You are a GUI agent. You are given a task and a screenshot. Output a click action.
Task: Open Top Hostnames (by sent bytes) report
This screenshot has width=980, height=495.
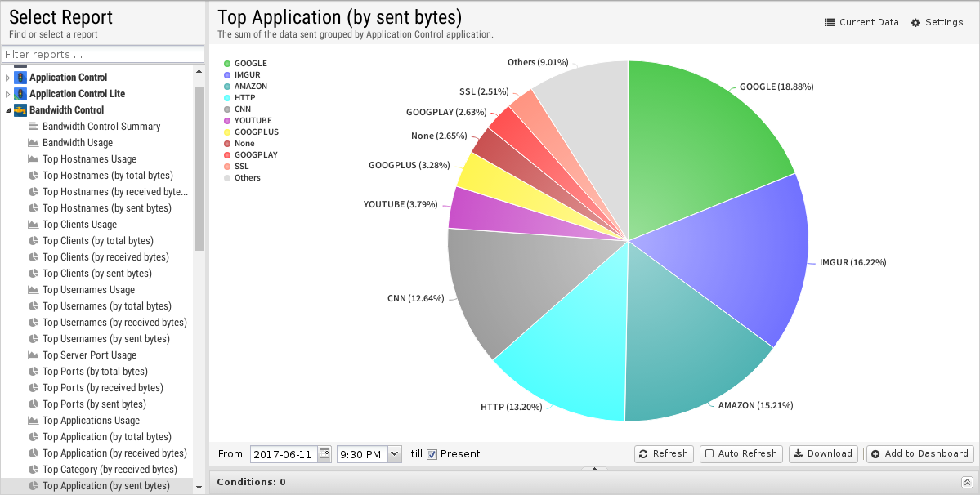[x=107, y=207]
